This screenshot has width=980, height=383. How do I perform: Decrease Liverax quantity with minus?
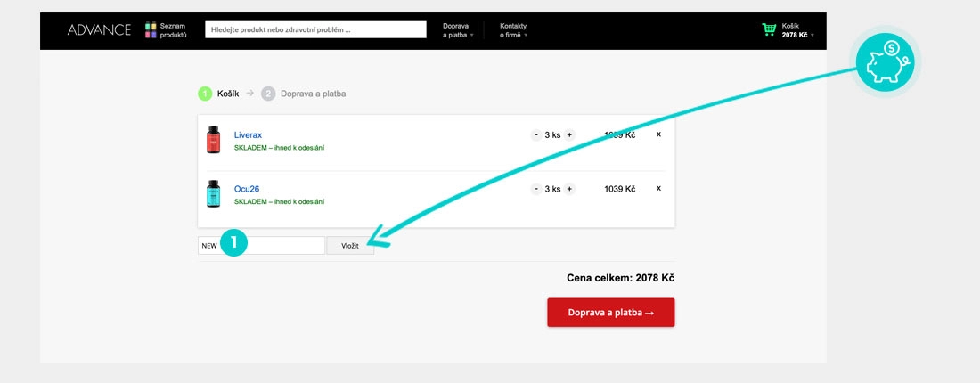pyautogui.click(x=536, y=135)
